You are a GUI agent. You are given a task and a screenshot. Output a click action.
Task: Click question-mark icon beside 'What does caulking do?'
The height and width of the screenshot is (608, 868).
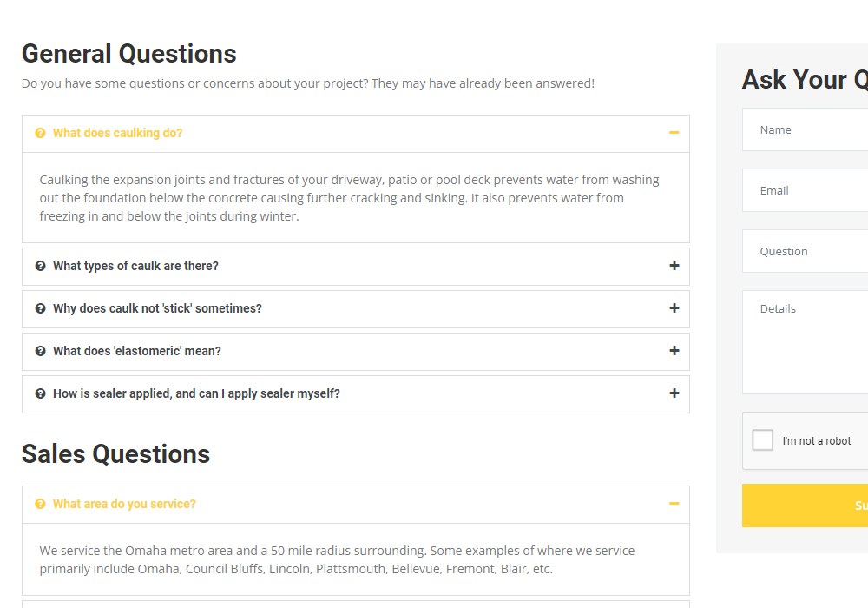click(40, 133)
